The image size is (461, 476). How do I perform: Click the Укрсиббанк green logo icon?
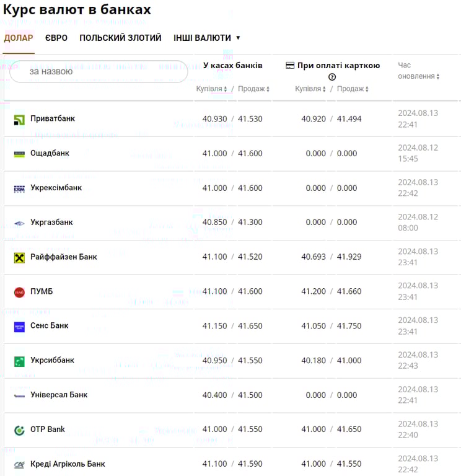point(19,361)
